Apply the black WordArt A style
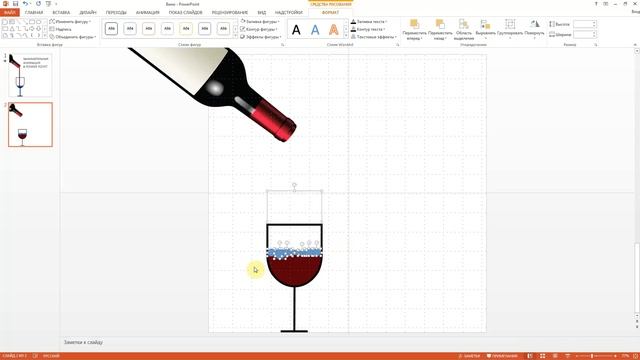The width and height of the screenshot is (640, 360). point(296,29)
